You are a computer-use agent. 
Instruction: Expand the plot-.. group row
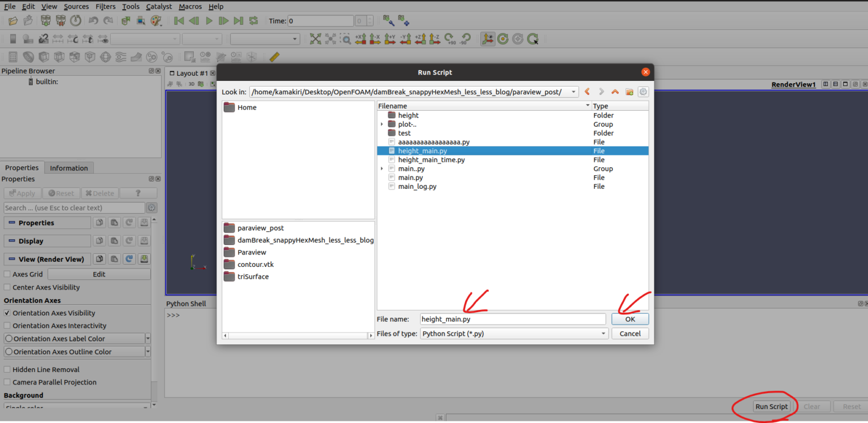382,124
